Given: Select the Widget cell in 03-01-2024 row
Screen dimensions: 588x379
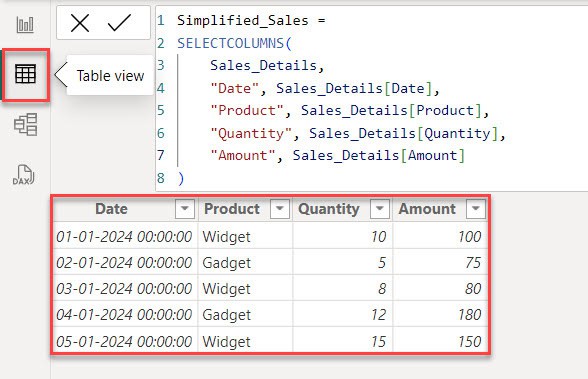Looking at the screenshot, I should (245, 289).
